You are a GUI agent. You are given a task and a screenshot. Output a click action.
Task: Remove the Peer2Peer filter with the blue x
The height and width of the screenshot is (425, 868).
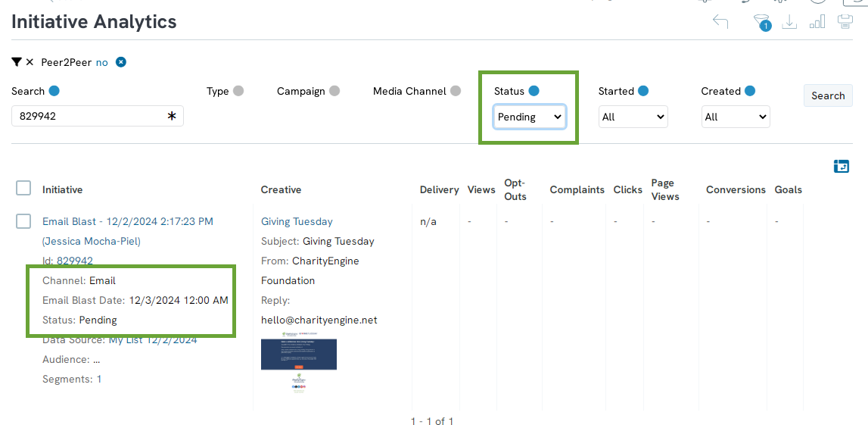[120, 62]
